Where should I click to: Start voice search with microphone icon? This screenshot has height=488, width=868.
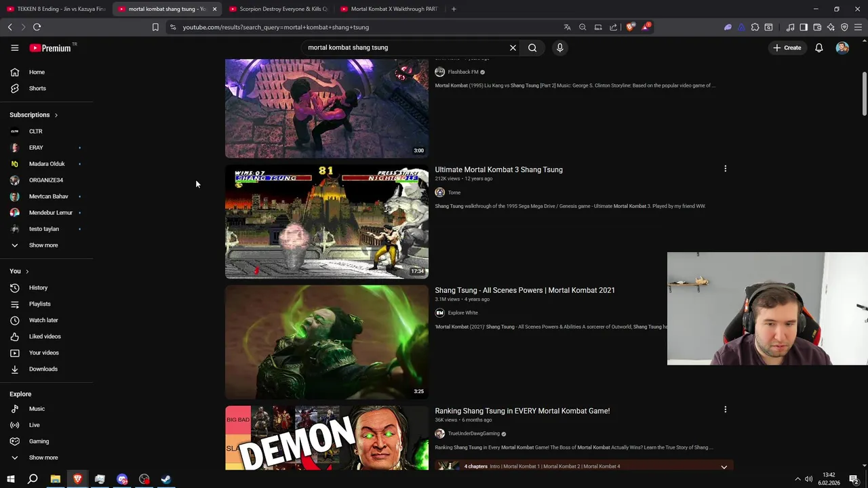pos(559,47)
